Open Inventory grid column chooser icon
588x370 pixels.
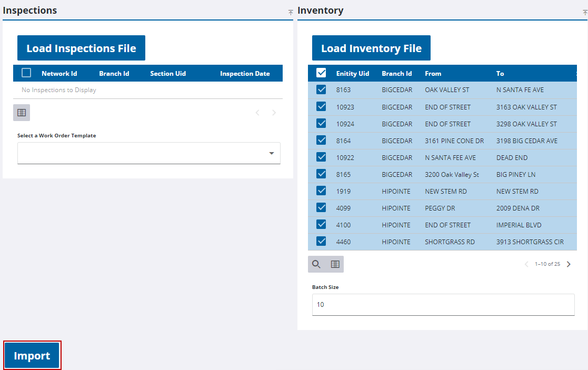335,264
